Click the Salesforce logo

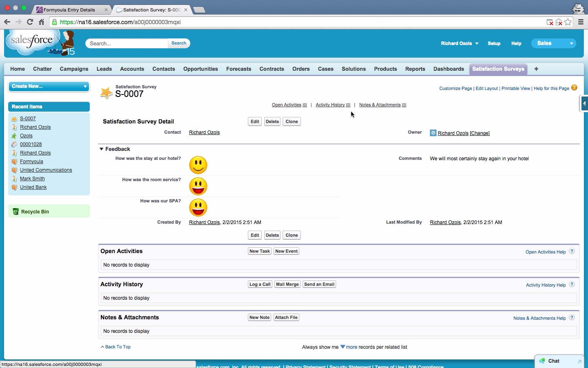click(x=40, y=43)
